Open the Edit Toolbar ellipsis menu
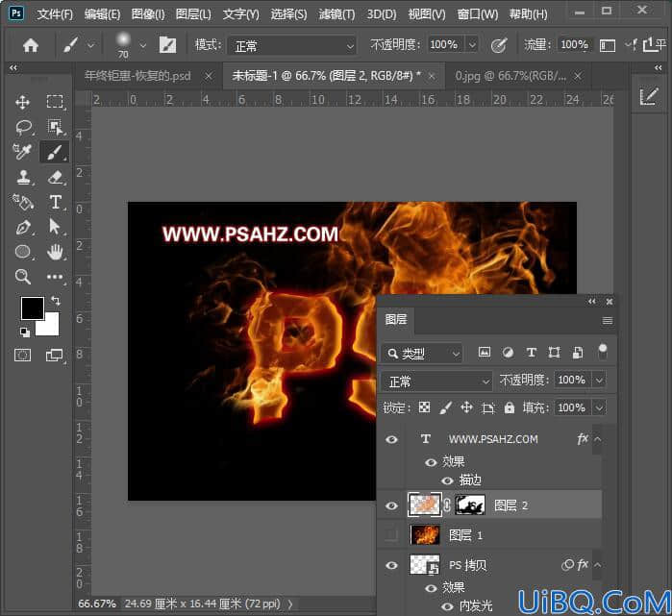672x616 pixels. point(55,277)
